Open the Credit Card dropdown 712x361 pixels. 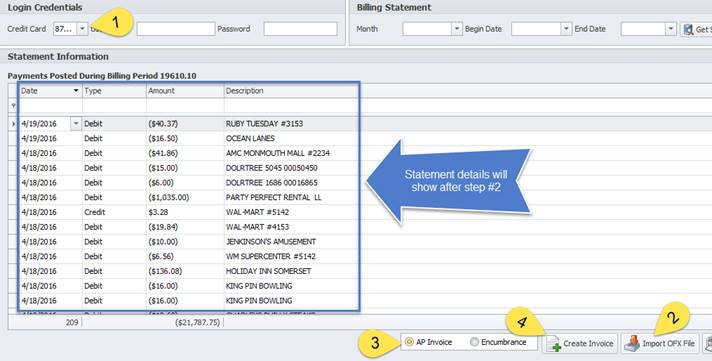tap(82, 29)
